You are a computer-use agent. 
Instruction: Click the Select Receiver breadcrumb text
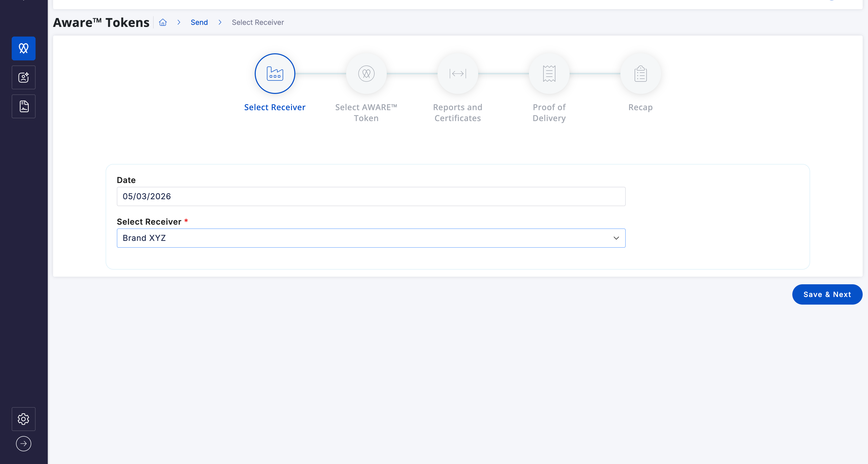pos(258,22)
